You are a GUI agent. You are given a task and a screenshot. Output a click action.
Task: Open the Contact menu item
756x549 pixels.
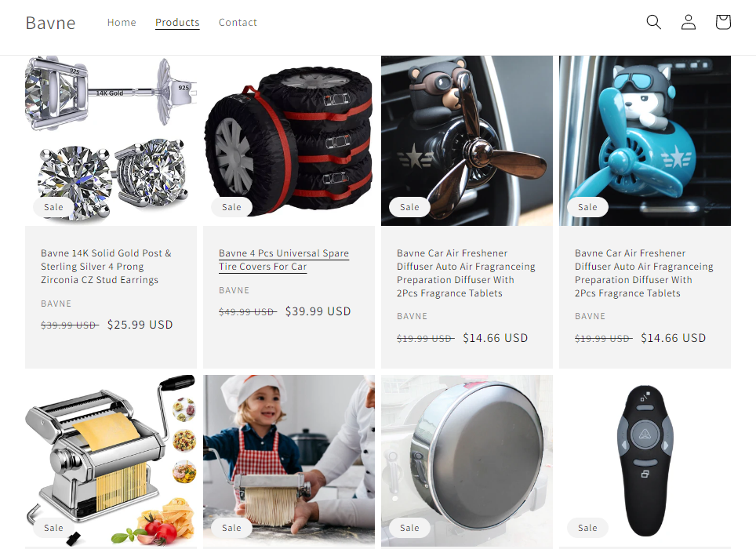238,22
